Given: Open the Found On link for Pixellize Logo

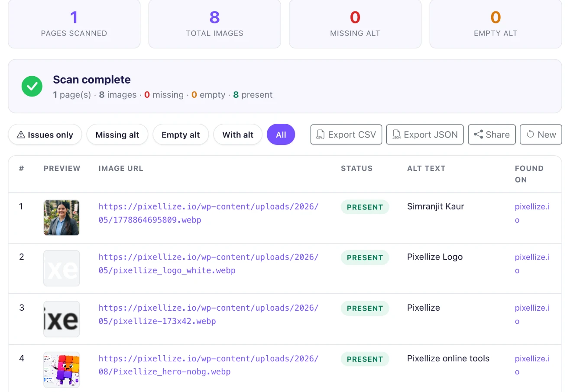Looking at the screenshot, I should [532, 264].
